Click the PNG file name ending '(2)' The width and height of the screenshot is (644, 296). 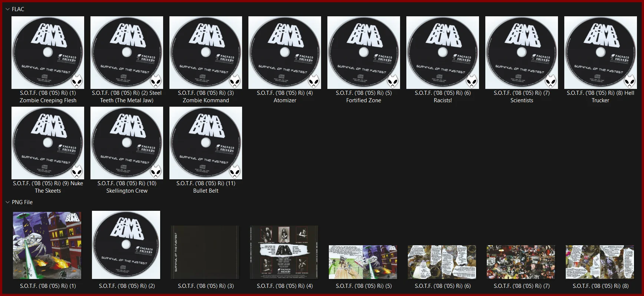[127, 286]
